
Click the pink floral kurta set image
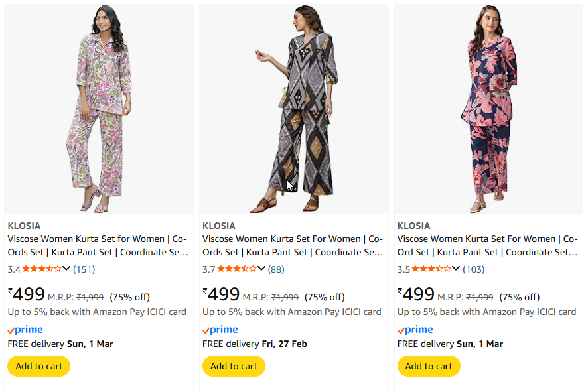[98, 109]
